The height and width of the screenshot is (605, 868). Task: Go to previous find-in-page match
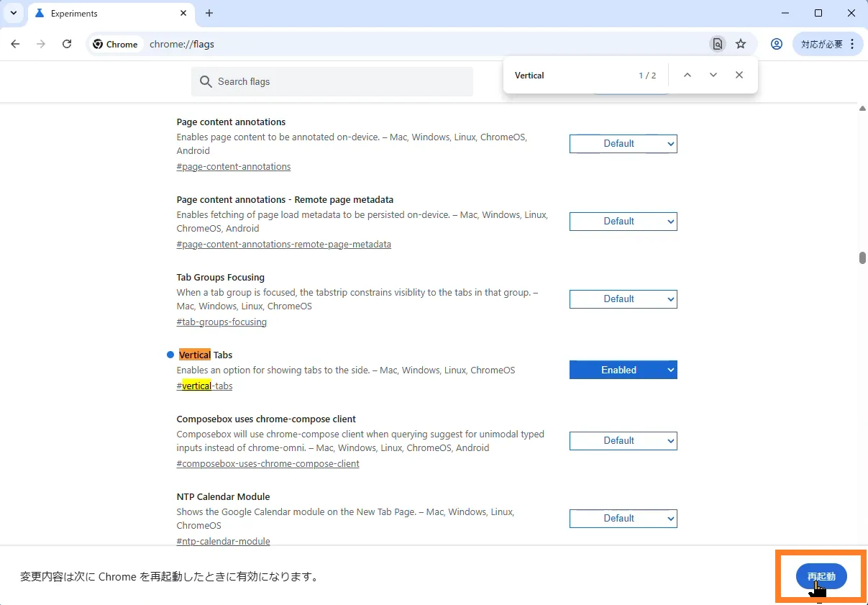click(687, 76)
